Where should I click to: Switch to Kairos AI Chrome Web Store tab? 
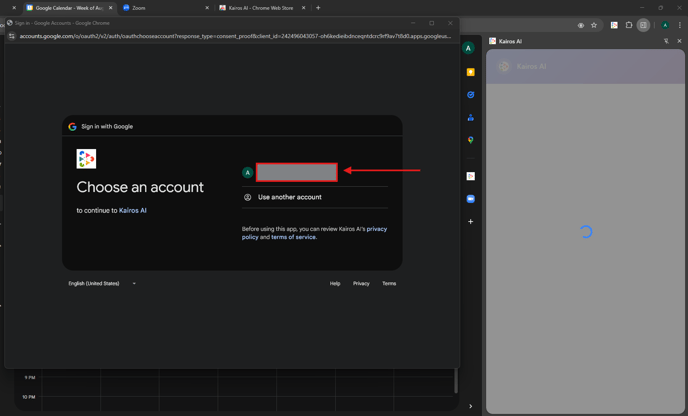coord(259,8)
